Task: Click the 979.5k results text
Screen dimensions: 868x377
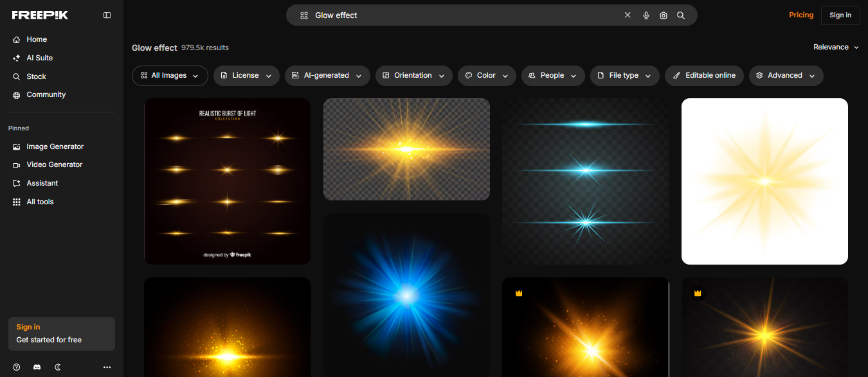Action: tap(205, 48)
